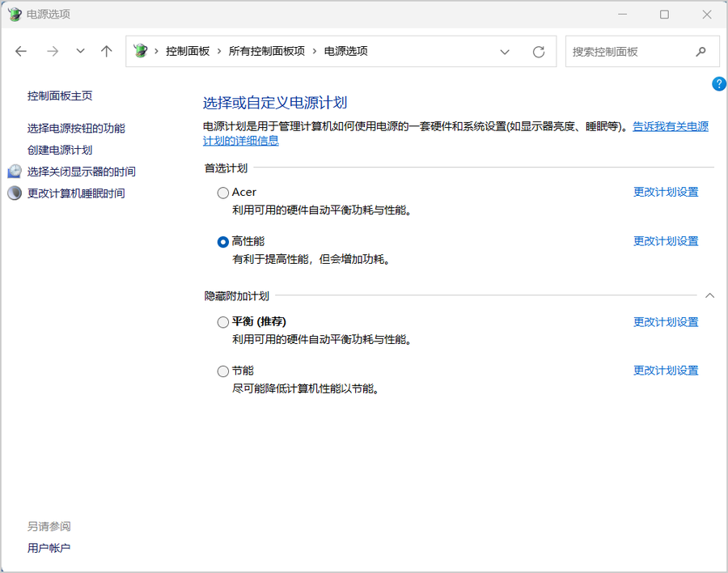Click the Refresh icon in address bar
The image size is (728, 573).
(539, 52)
